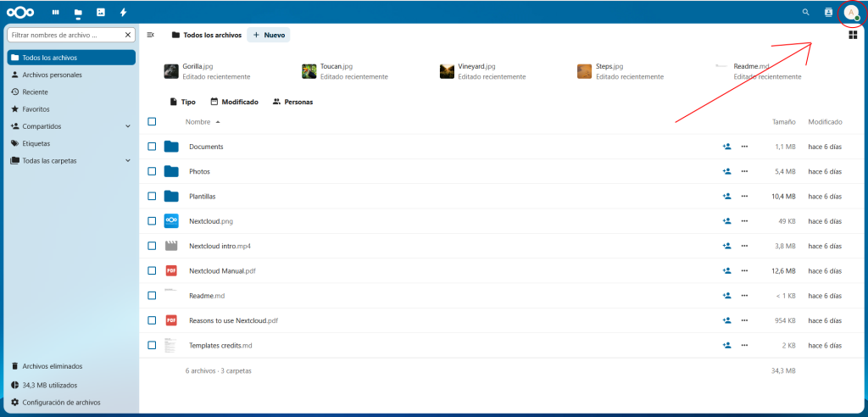Open the three-dot actions menu for Photos

[744, 171]
